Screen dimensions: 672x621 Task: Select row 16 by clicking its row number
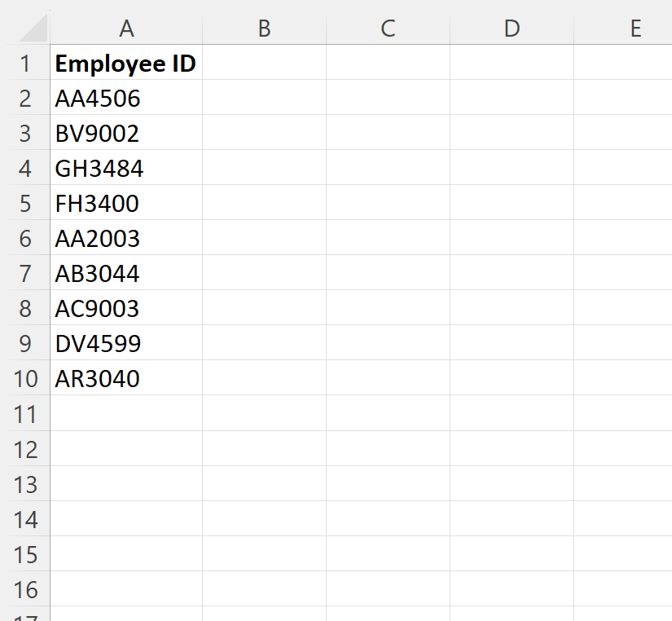tap(26, 589)
